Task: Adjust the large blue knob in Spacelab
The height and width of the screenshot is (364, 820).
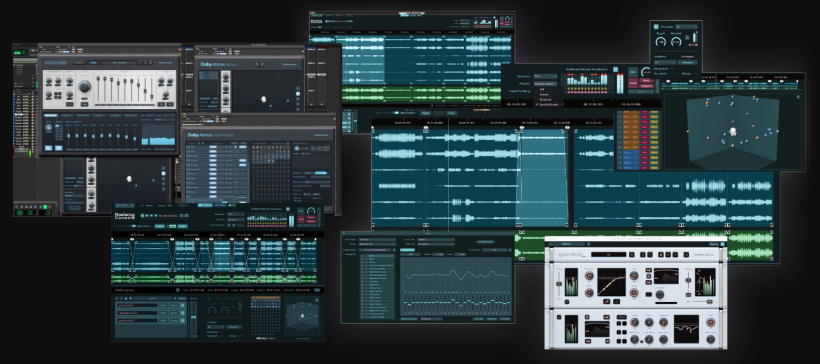Action: click(85, 86)
